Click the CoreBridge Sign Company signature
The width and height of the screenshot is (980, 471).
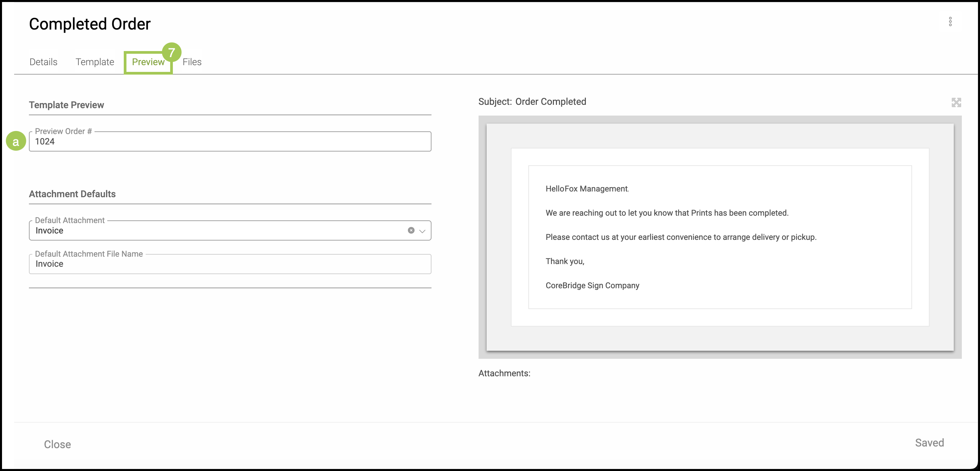[592, 286]
